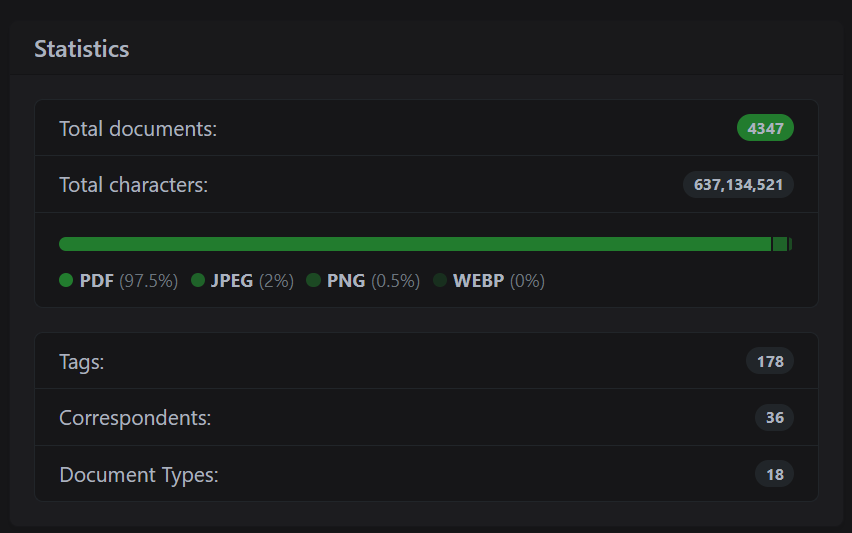Image resolution: width=852 pixels, height=533 pixels.
Task: Click the PDF (97.5%) legend label
Action: (128, 281)
